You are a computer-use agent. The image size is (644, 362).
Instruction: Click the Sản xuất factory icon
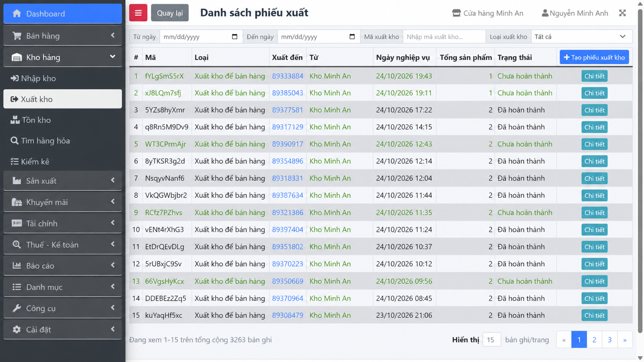pos(17,180)
